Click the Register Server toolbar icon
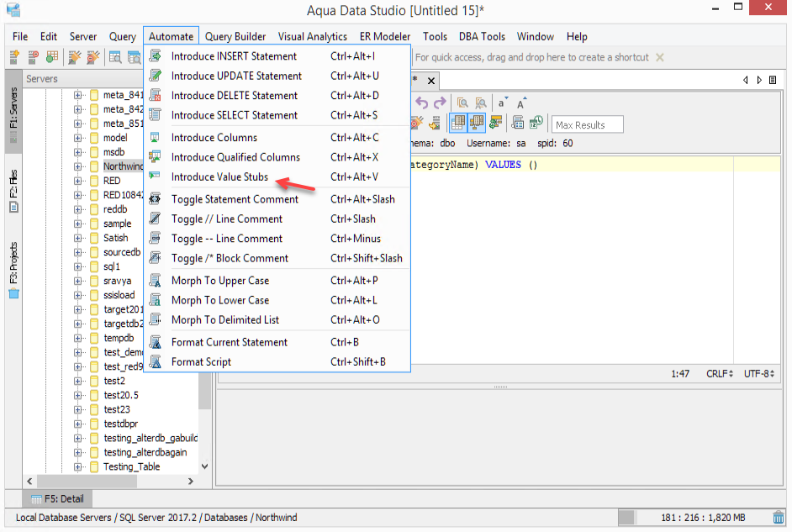792x532 pixels. 14,57
